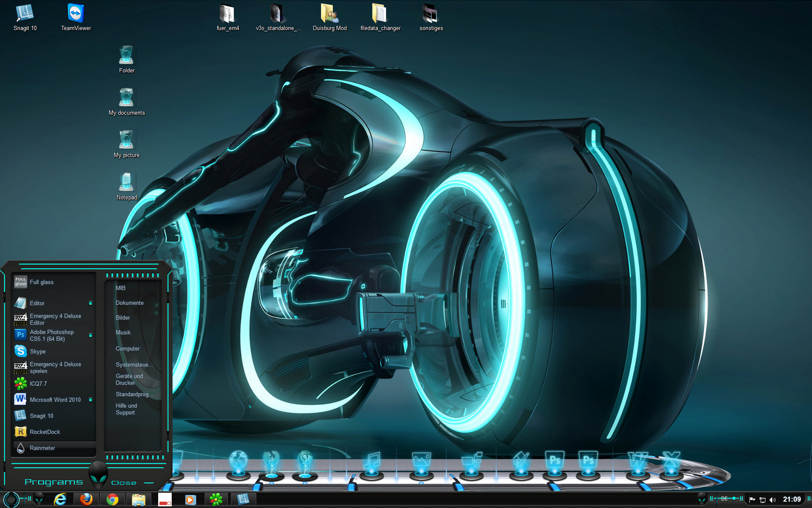The width and height of the screenshot is (812, 508).
Task: Select the Notepad desktop icon
Action: click(x=126, y=187)
